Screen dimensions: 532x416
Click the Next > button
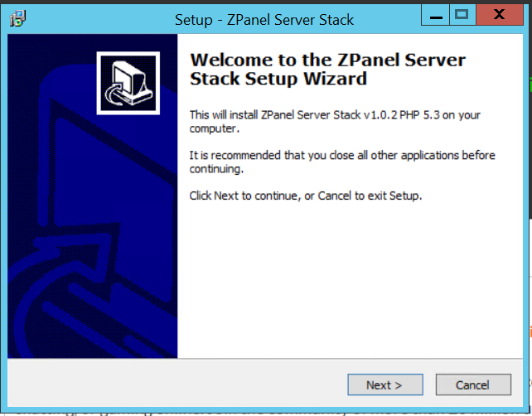[x=385, y=385]
